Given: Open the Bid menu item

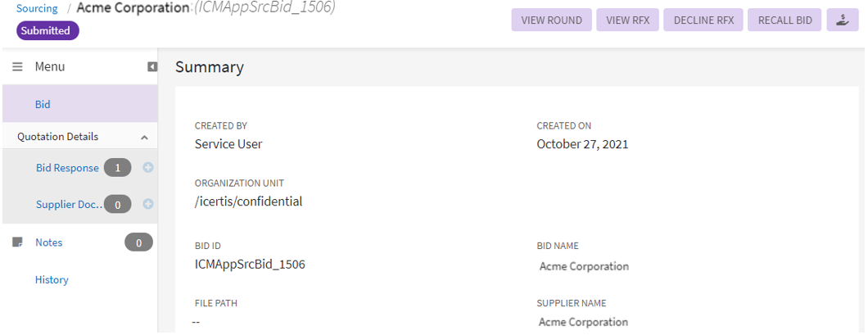Looking at the screenshot, I should (x=43, y=105).
